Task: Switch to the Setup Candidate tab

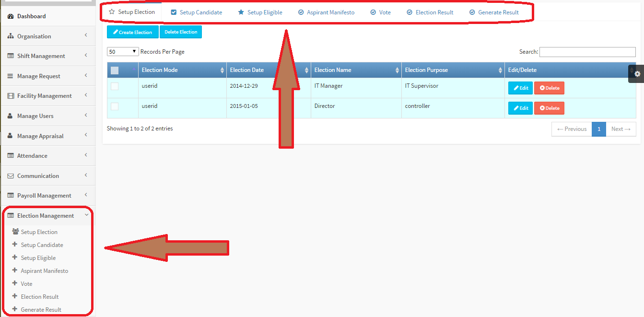Action: click(197, 12)
